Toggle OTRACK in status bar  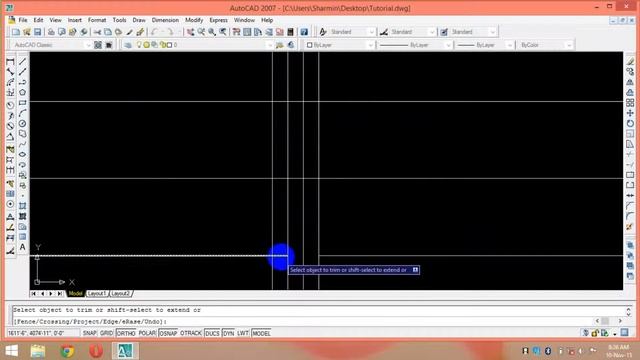pyautogui.click(x=191, y=333)
